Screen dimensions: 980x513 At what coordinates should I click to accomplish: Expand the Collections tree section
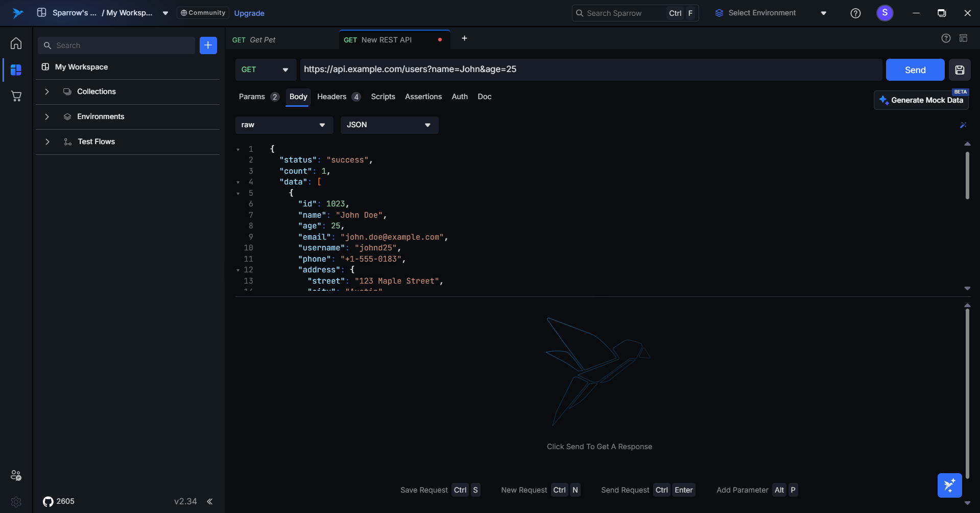(47, 92)
